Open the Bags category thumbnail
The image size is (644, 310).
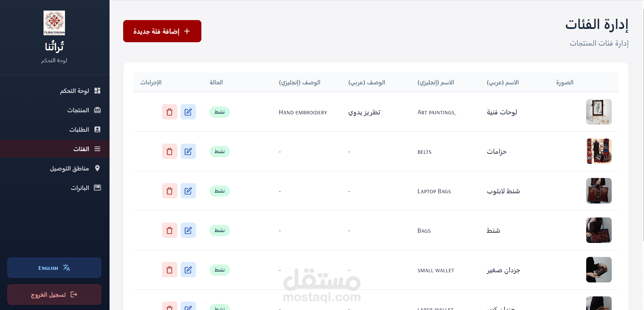pyautogui.click(x=599, y=230)
